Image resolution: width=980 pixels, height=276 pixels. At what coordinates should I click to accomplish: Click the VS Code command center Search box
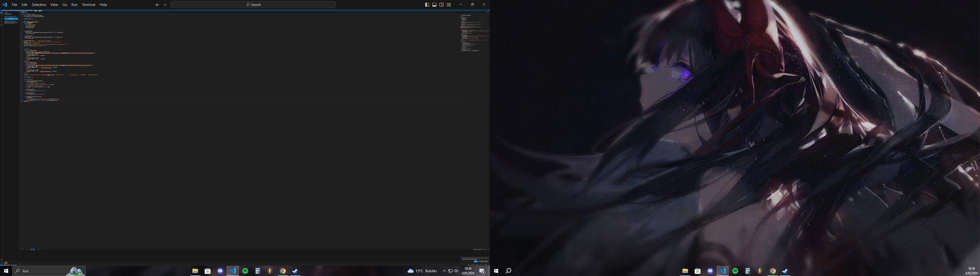253,5
